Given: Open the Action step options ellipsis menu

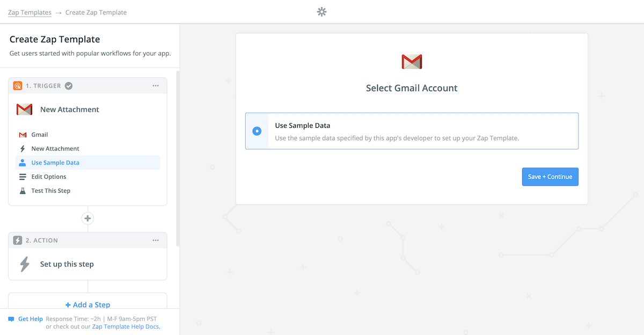Looking at the screenshot, I should (x=156, y=240).
